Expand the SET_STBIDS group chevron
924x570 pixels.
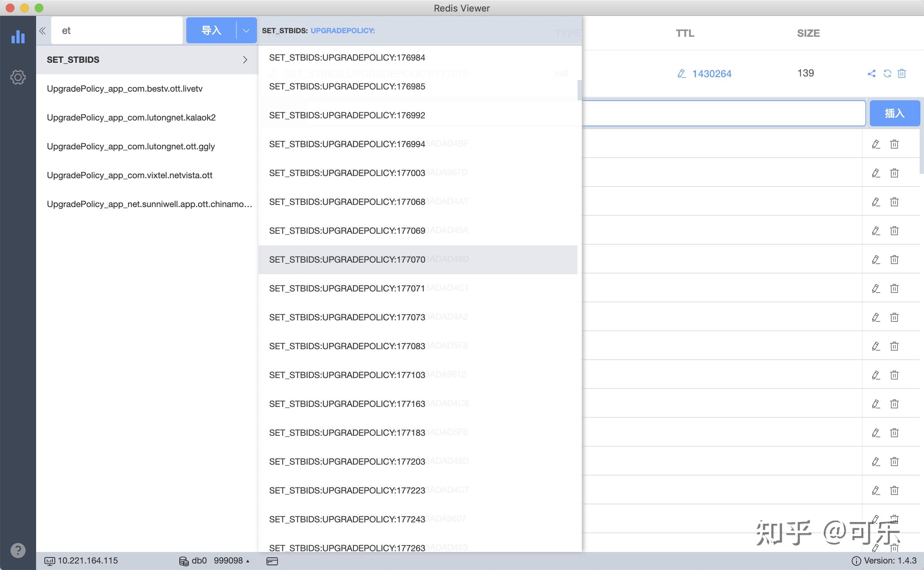[245, 60]
